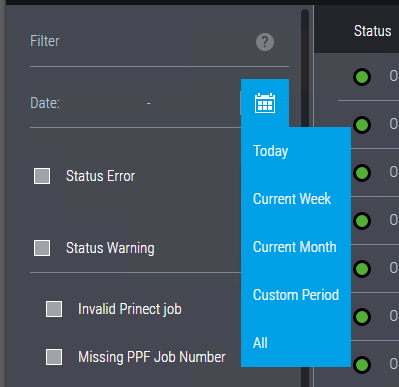The width and height of the screenshot is (399, 387).
Task: Select the third green status dot
Action: click(x=362, y=173)
